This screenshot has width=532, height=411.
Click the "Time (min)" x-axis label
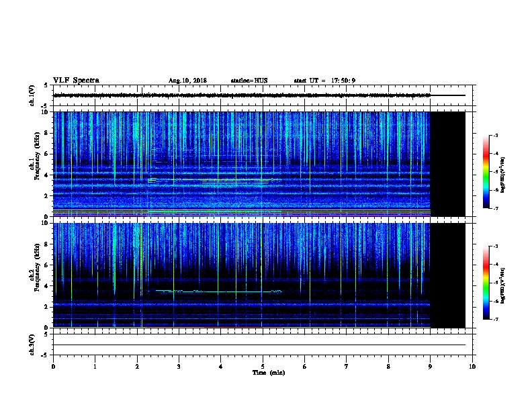pos(269,373)
